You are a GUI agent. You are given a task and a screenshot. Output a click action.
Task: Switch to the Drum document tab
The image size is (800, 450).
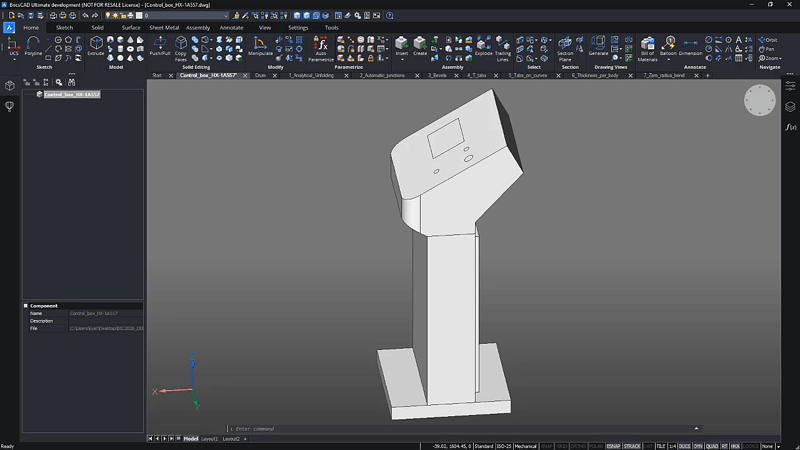260,76
